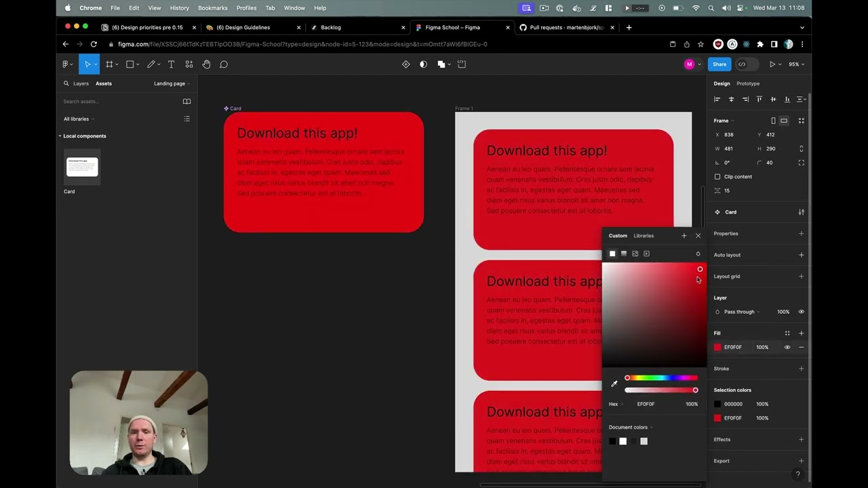Select the gradient fill type
Viewport: 868px width, 488px height.
point(624,253)
